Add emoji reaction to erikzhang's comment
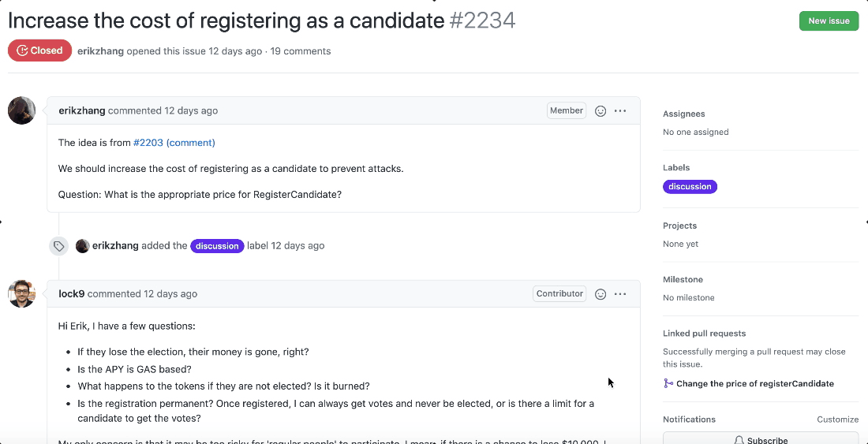Image resolution: width=868 pixels, height=444 pixels. (x=600, y=111)
